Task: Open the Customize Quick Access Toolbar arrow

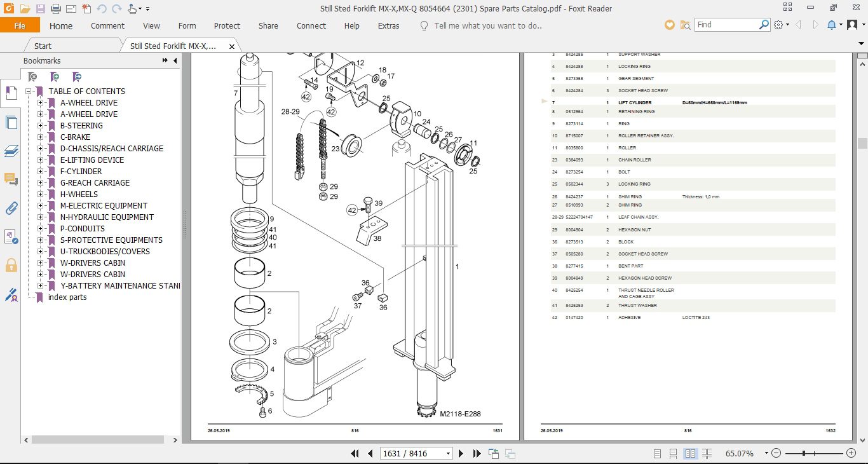Action: 148,9
